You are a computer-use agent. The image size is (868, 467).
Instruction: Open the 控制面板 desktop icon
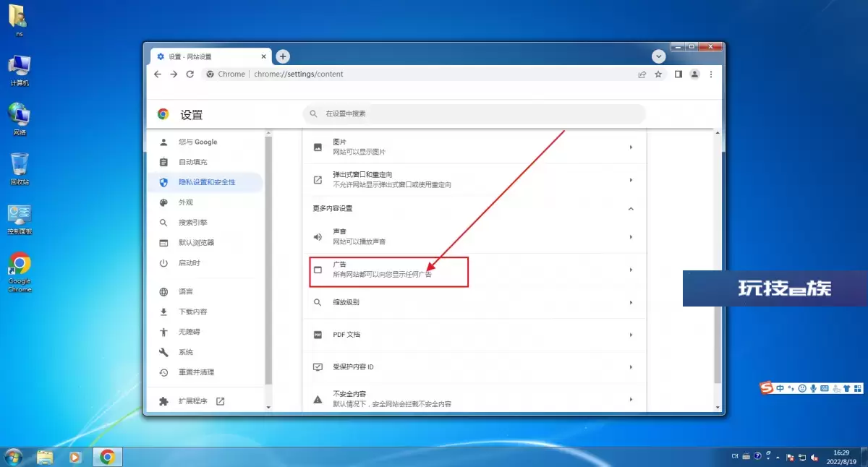pyautogui.click(x=20, y=220)
